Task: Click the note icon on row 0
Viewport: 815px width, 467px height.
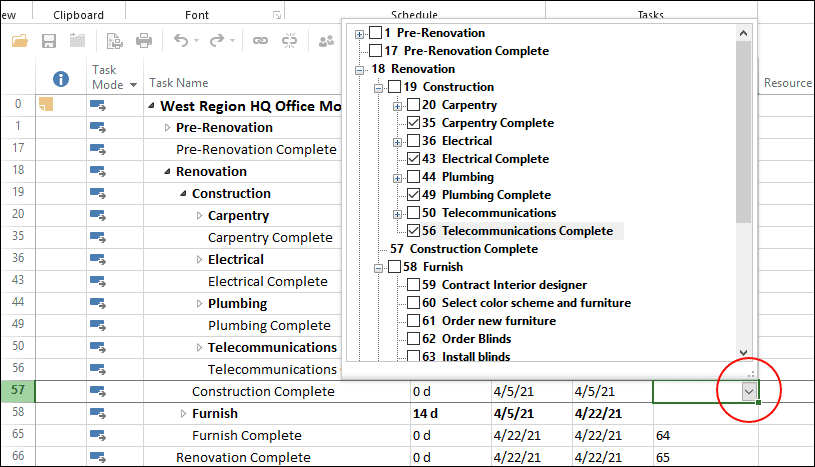Action: pos(46,104)
